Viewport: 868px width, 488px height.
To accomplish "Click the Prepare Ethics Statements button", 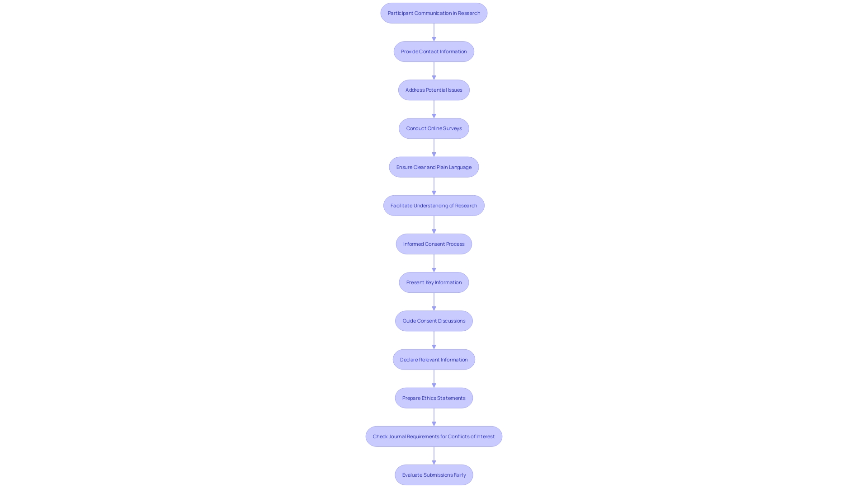I will tap(434, 398).
